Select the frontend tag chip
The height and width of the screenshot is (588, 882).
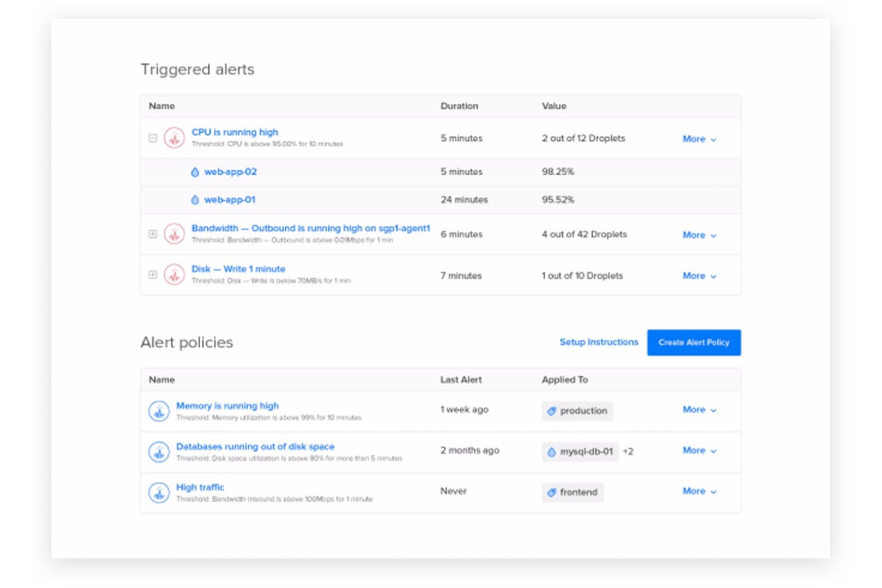pyautogui.click(x=573, y=493)
